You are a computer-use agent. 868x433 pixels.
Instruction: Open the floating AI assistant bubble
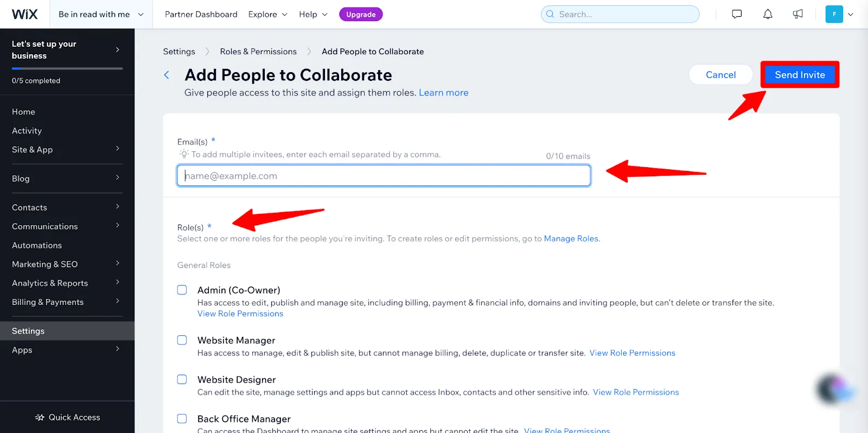pos(833,389)
